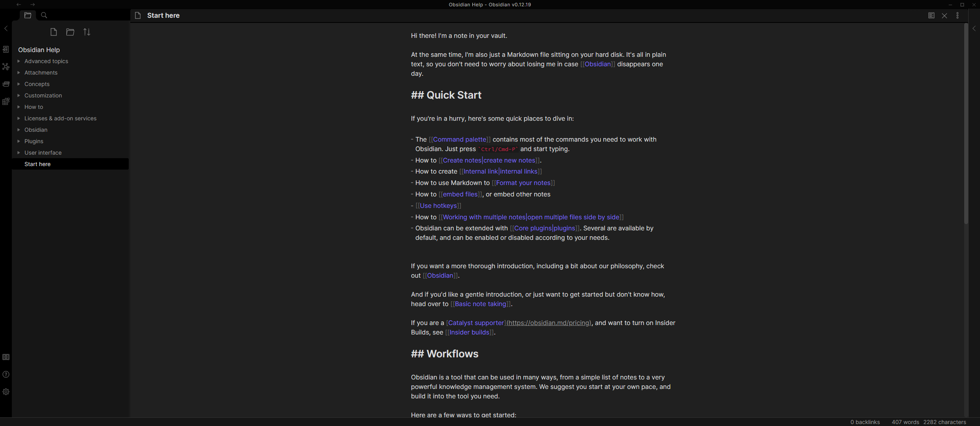
Task: Toggle preview mode for the note
Action: click(931, 15)
